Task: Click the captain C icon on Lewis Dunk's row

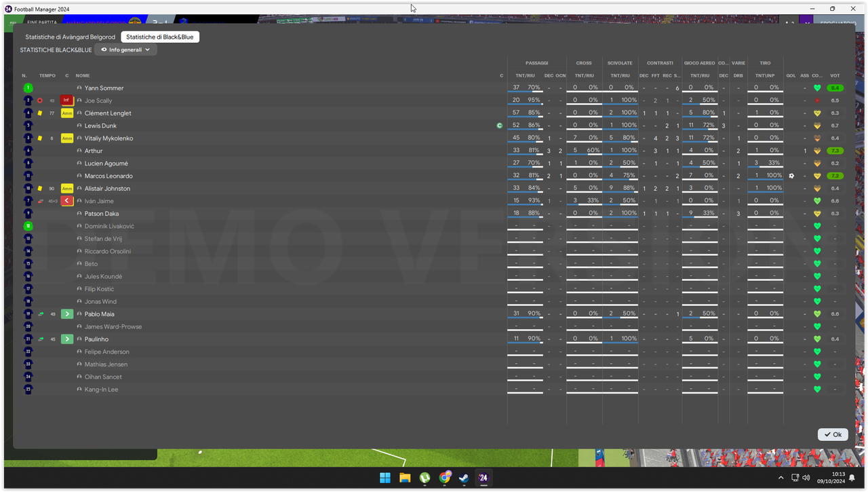Action: pos(500,126)
